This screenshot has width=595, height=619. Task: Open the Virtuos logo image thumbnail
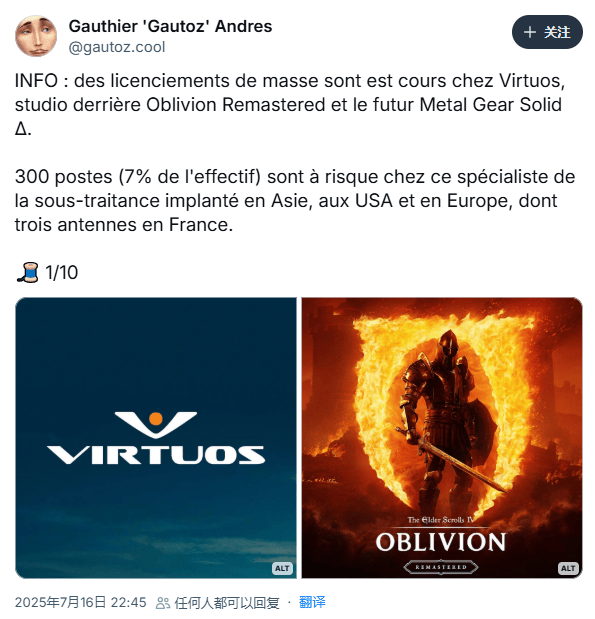(156, 438)
